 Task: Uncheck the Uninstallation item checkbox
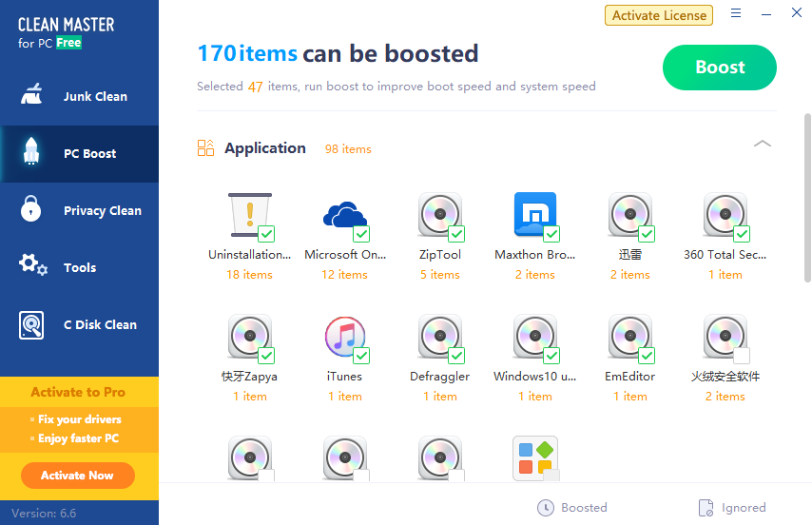click(x=266, y=234)
